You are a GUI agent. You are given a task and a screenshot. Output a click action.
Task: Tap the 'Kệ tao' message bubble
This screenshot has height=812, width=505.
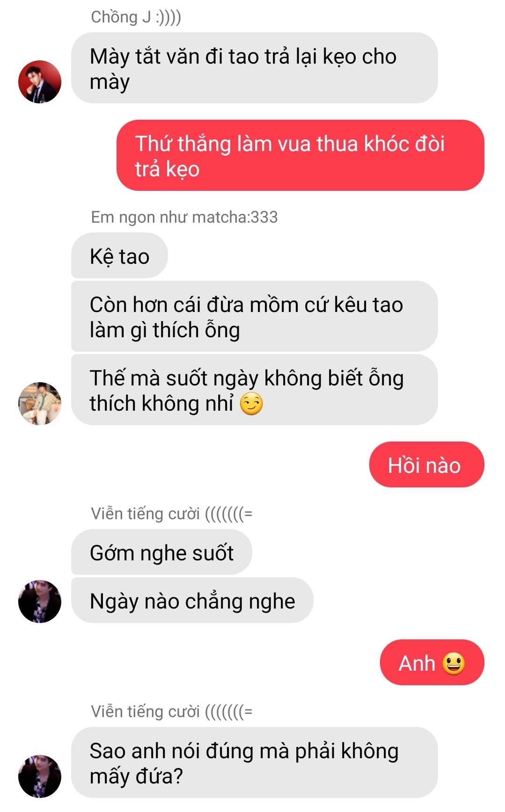[119, 255]
